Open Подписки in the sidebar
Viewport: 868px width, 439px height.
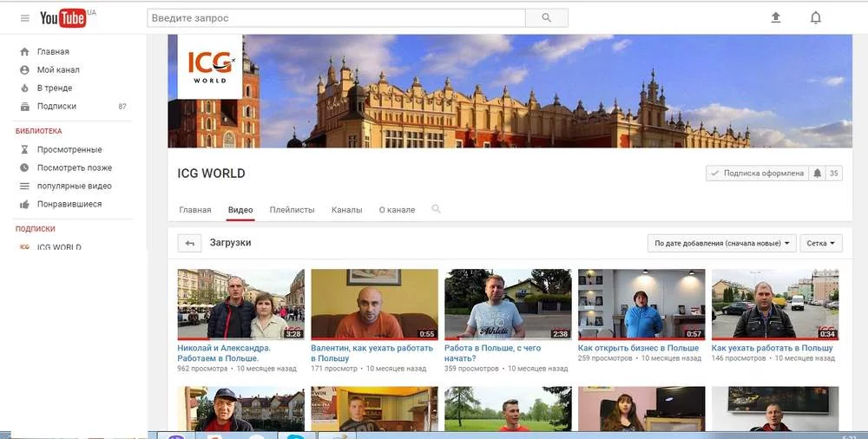point(56,107)
